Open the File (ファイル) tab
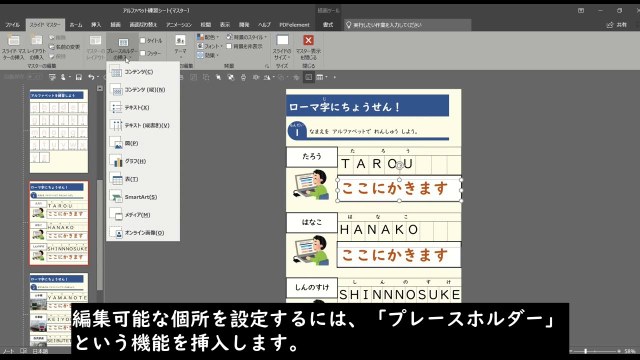The width and height of the screenshot is (640, 360). pos(12,25)
